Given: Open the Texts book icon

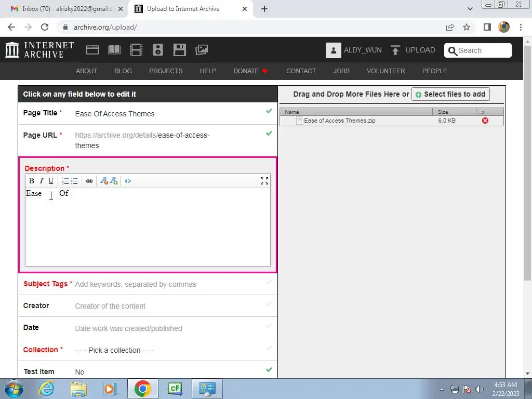Looking at the screenshot, I should [114, 50].
